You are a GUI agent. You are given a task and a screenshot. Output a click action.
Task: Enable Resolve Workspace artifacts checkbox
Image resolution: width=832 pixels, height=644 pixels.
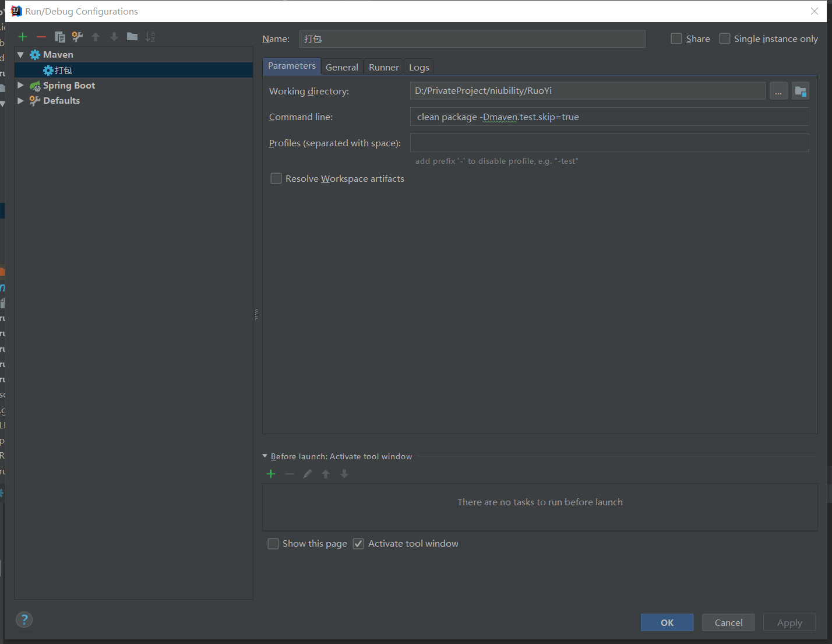(x=276, y=178)
